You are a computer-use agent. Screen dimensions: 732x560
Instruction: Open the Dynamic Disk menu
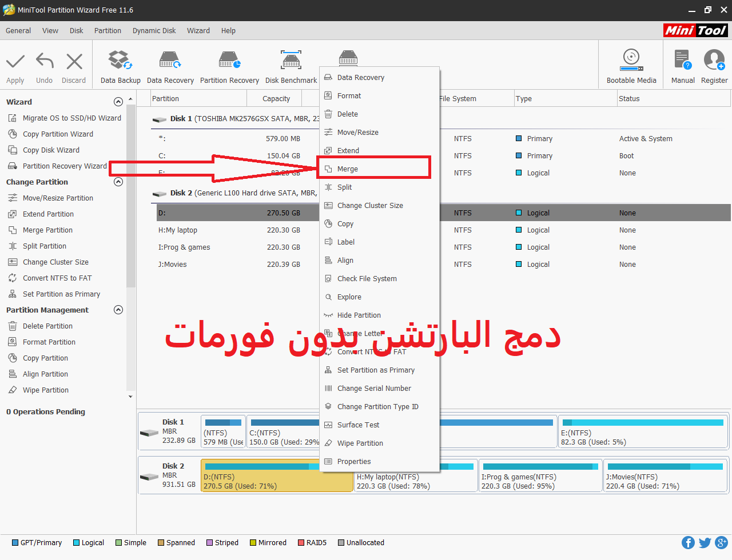[x=154, y=31]
